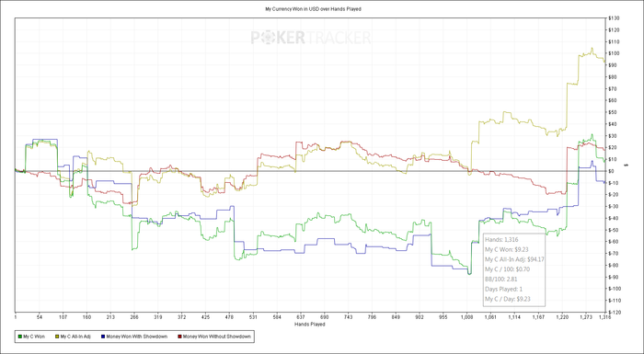
Task: Select 'Money Won Without Showdown' legend label
Action: 216,337
